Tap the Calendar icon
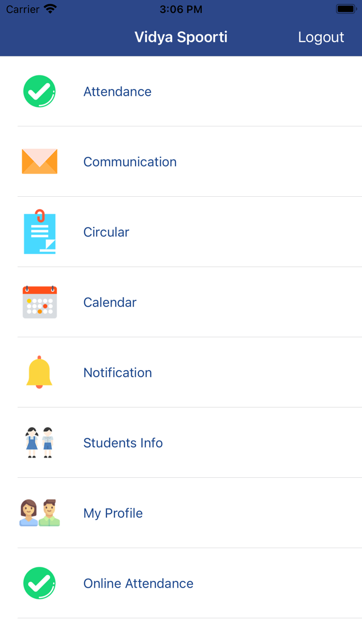Viewport: 362px width, 644px height. [x=39, y=302]
